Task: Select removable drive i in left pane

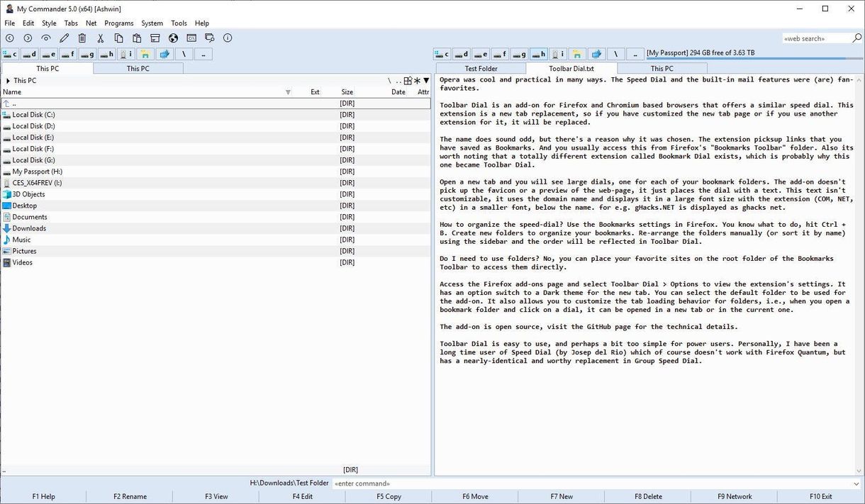Action: pos(125,54)
